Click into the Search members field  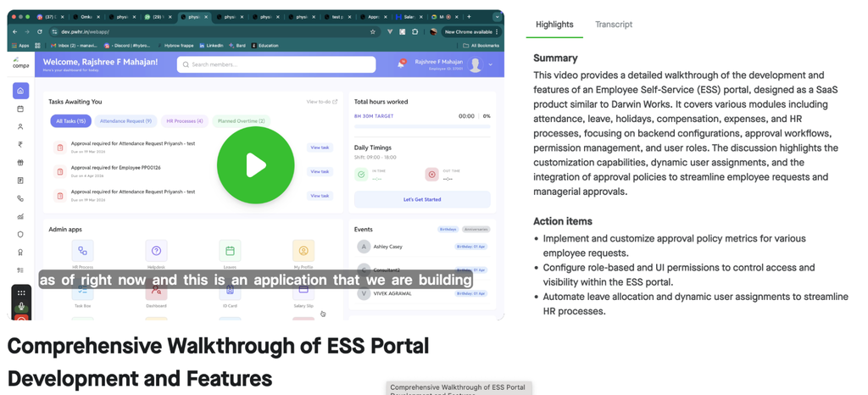(x=276, y=64)
